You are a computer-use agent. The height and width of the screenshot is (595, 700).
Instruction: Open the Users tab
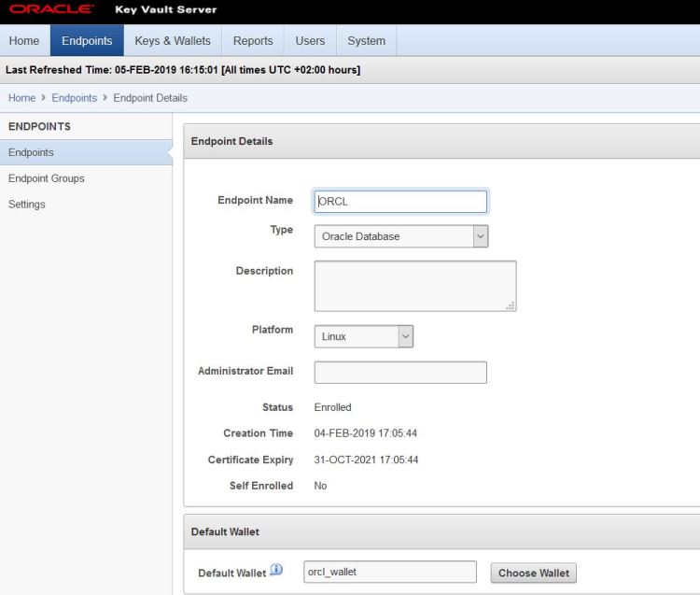tap(310, 41)
